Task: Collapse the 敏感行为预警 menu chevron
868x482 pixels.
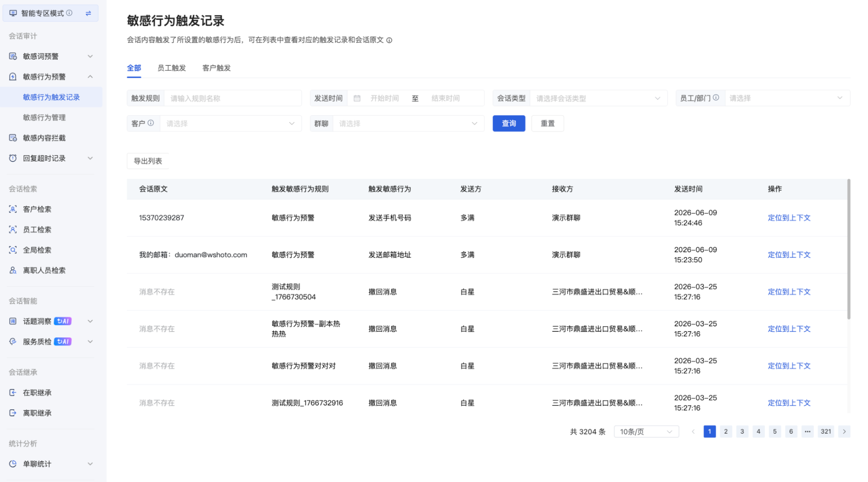Action: [x=90, y=77]
